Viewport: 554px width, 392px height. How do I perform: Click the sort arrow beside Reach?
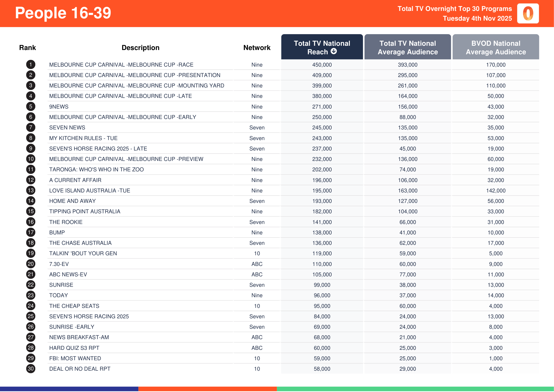[333, 51]
